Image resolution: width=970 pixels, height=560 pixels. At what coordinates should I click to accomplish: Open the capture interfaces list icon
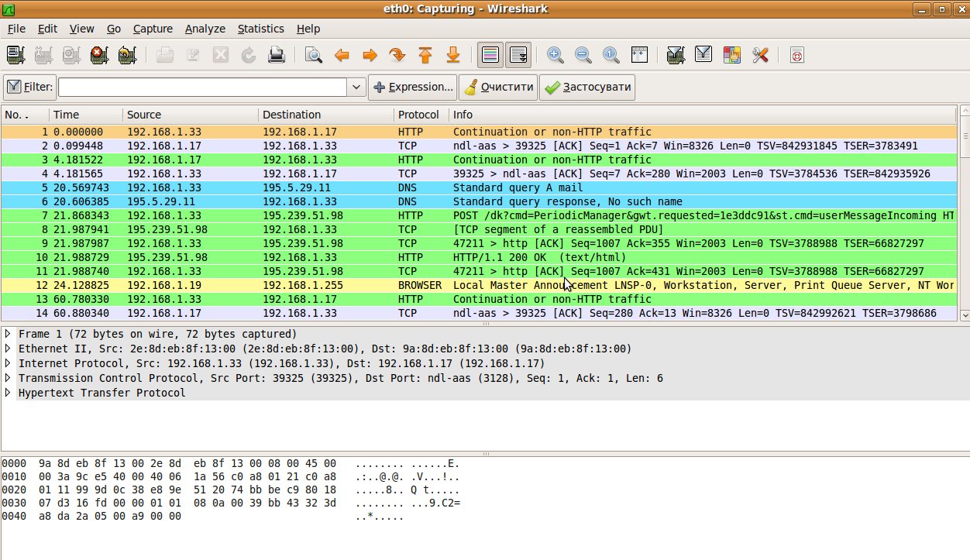(15, 55)
